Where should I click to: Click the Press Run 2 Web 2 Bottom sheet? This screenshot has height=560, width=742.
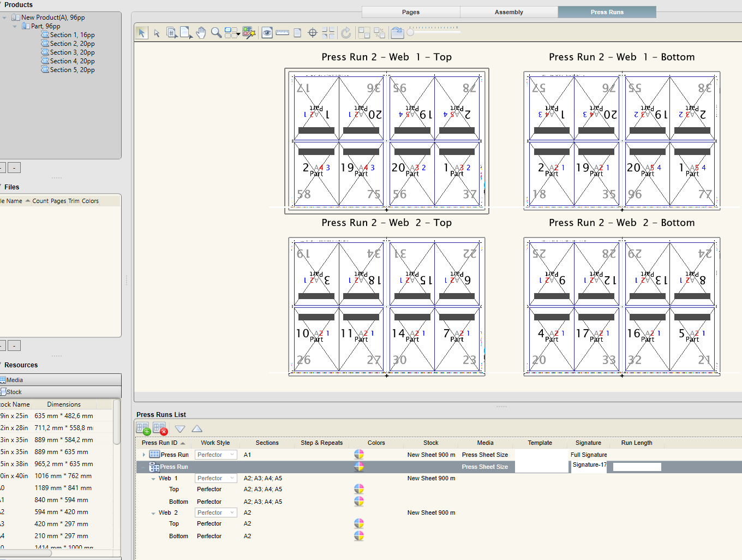pos(622,306)
